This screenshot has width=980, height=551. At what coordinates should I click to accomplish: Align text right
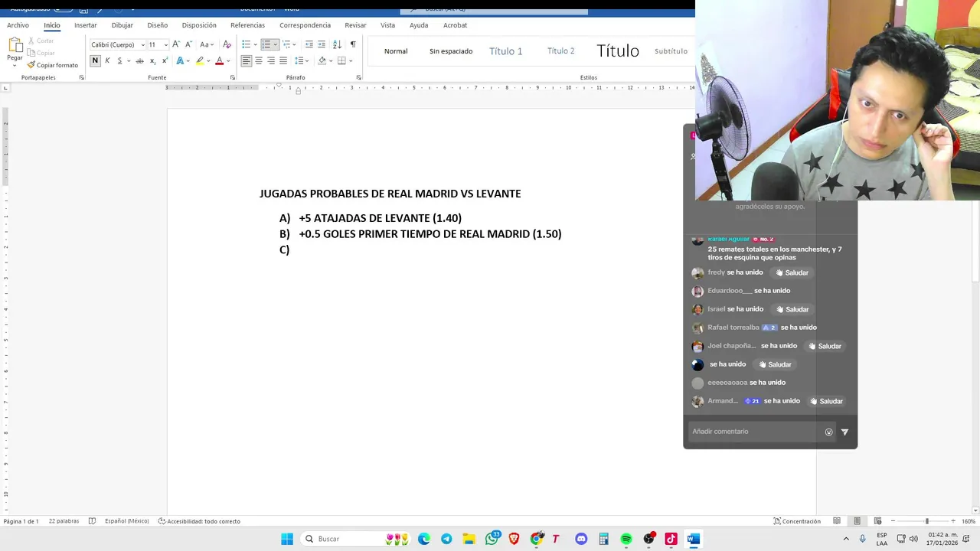click(x=271, y=60)
